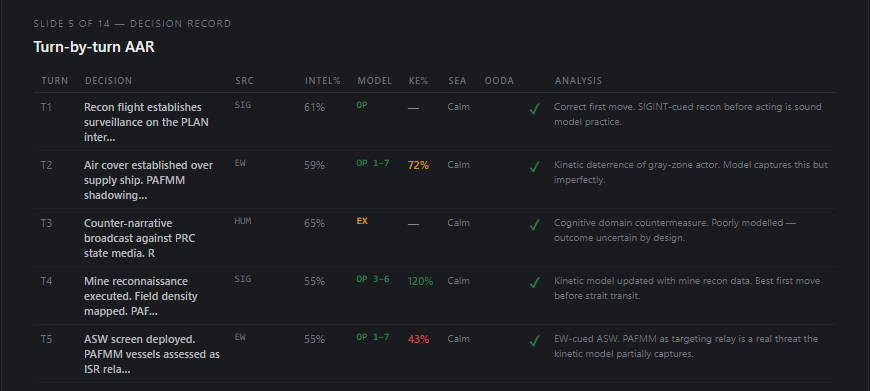Click the 'Slide 5 of 14 — Decision Record' label
This screenshot has height=391, width=870.
pos(132,24)
